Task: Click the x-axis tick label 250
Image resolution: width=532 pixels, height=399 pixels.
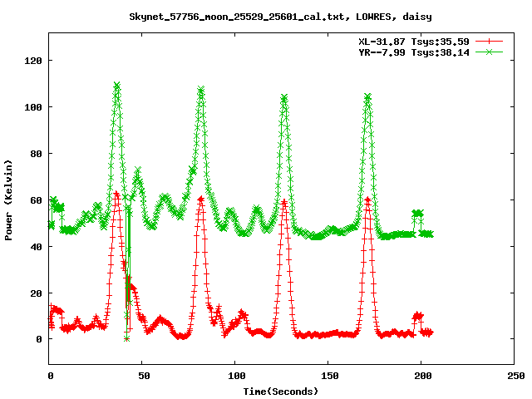Action: point(516,376)
